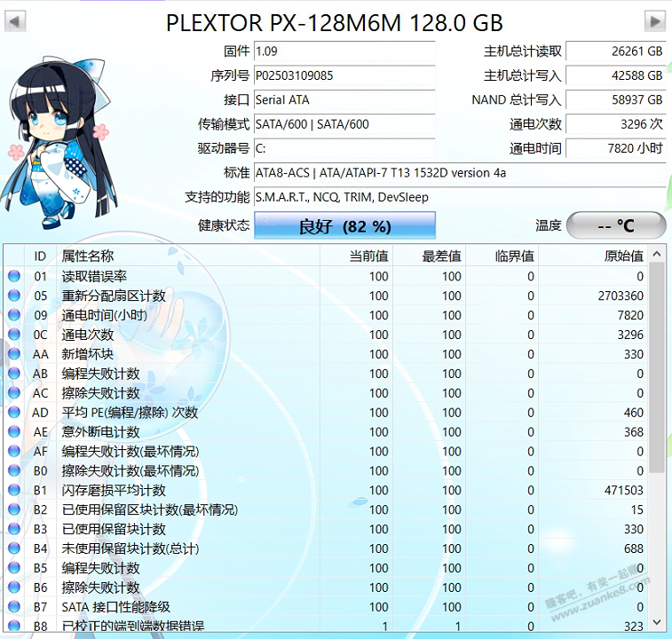Image resolution: width=672 pixels, height=639 pixels.
Task: Click the 健康状态 label
Action: click(x=224, y=225)
